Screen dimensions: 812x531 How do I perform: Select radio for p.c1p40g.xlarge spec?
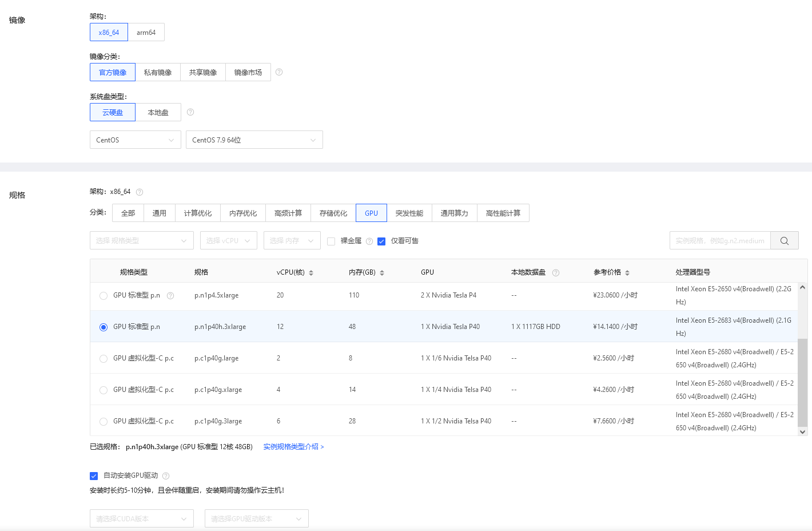click(104, 390)
